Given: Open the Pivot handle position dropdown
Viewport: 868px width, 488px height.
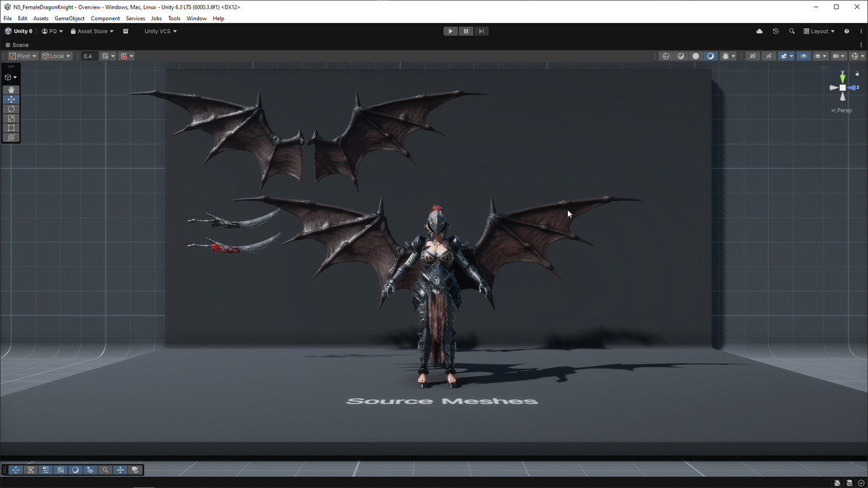Looking at the screenshot, I should pos(22,56).
